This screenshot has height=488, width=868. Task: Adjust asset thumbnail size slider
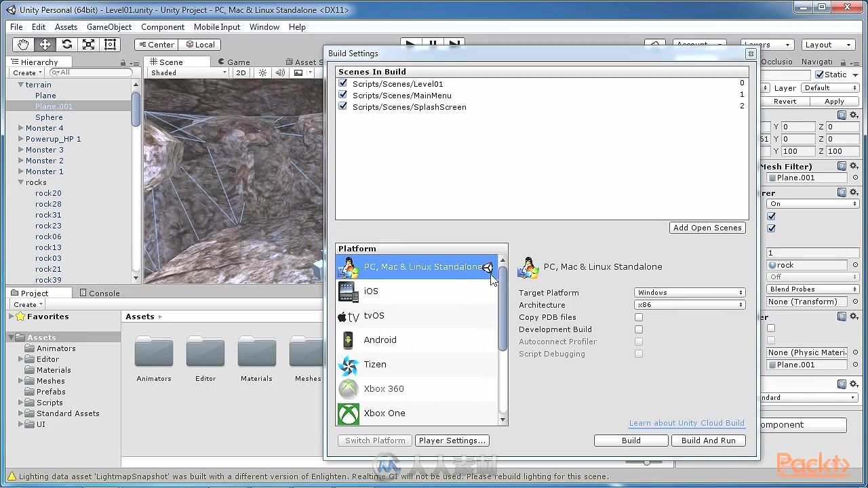(647, 463)
